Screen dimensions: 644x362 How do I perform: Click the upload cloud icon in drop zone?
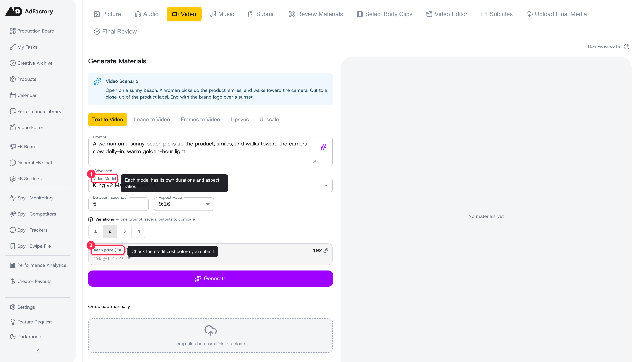click(x=210, y=330)
